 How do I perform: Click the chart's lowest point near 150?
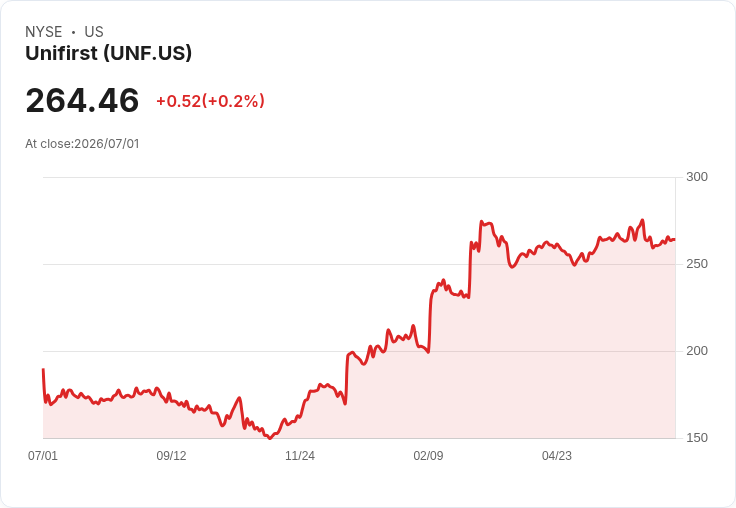[x=269, y=439]
